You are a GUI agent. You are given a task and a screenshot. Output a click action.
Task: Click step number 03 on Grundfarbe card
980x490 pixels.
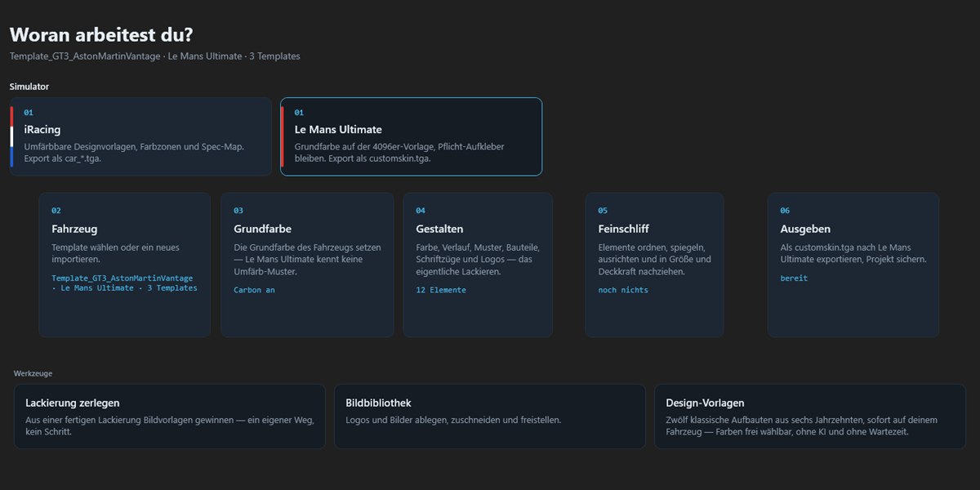238,211
